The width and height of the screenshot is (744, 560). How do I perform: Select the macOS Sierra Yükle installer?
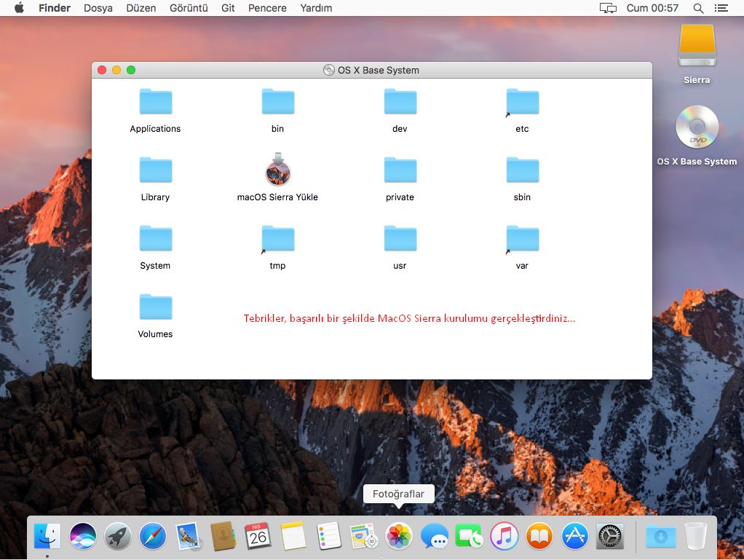coord(277,170)
